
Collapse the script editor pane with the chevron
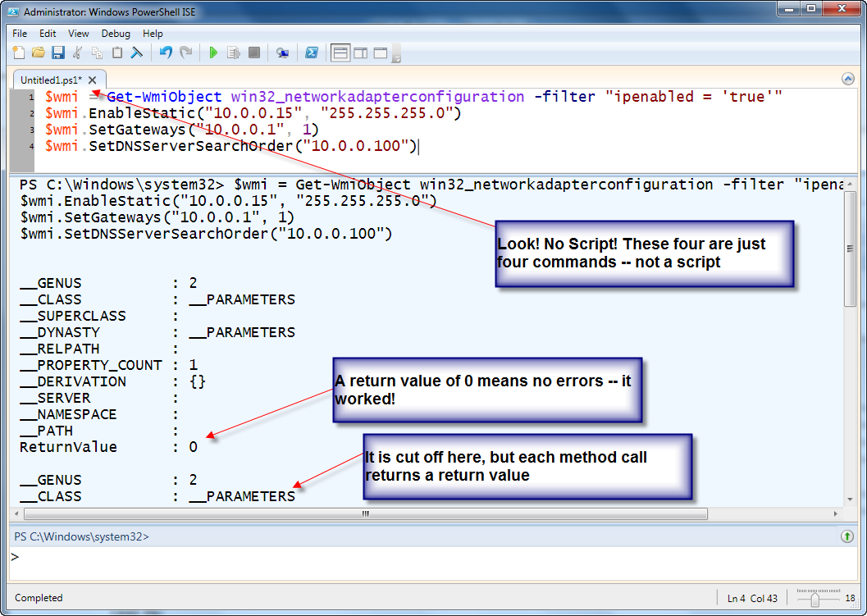point(848,78)
